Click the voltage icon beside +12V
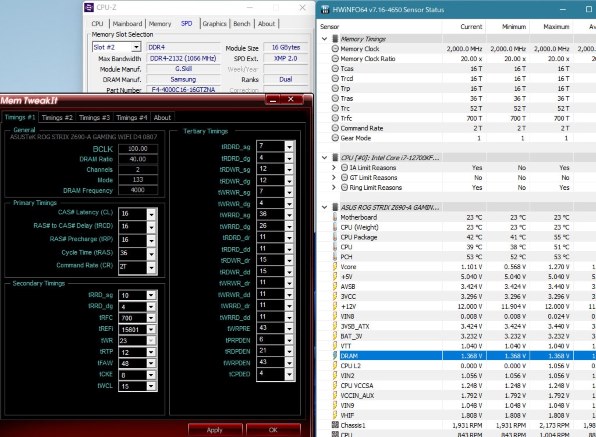 click(335, 306)
